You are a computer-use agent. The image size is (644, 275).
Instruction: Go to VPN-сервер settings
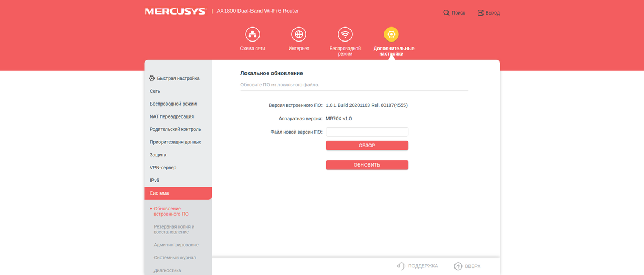click(x=163, y=168)
